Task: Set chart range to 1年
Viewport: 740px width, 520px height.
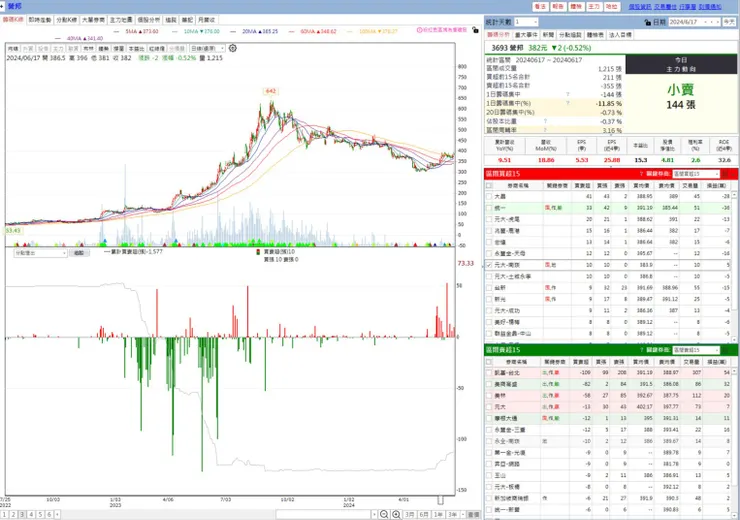Action: click(x=438, y=514)
